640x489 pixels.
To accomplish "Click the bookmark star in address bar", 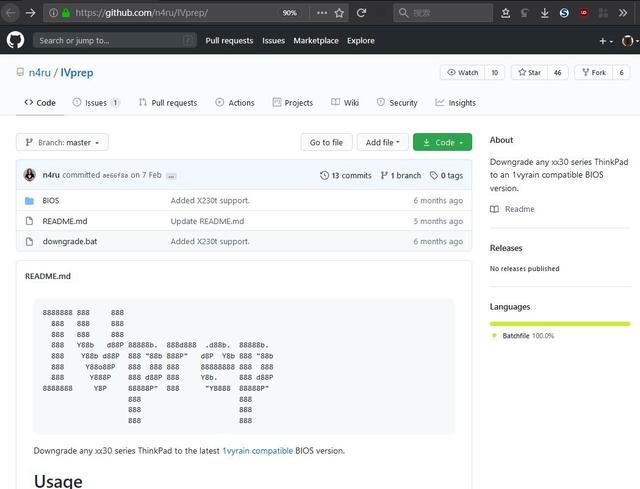I will pyautogui.click(x=339, y=13).
